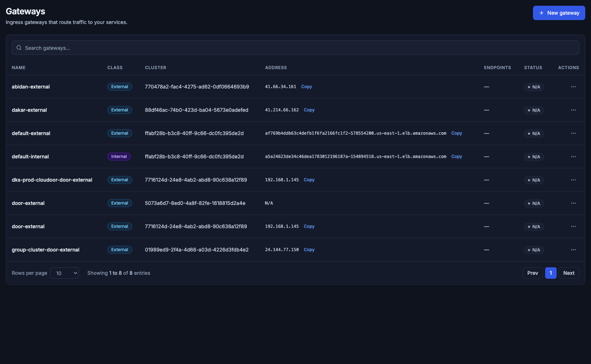Screen dimensions: 591x364
Task: Click the ADDRESS column header
Action: click(x=276, y=68)
